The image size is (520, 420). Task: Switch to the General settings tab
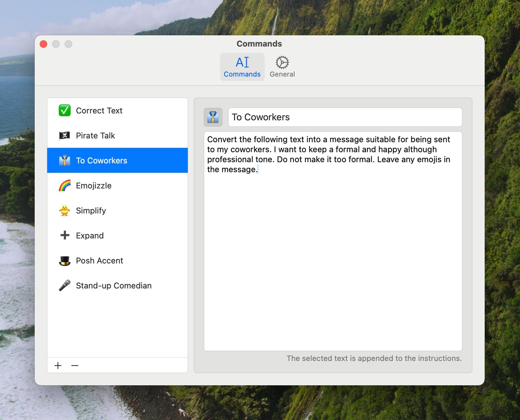pyautogui.click(x=282, y=67)
